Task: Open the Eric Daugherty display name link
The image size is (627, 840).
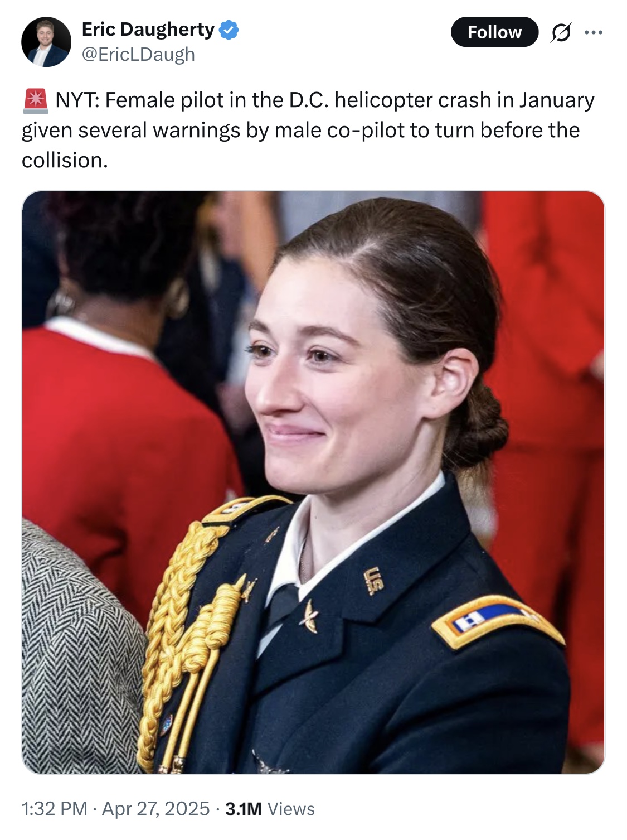Action: 148,30
